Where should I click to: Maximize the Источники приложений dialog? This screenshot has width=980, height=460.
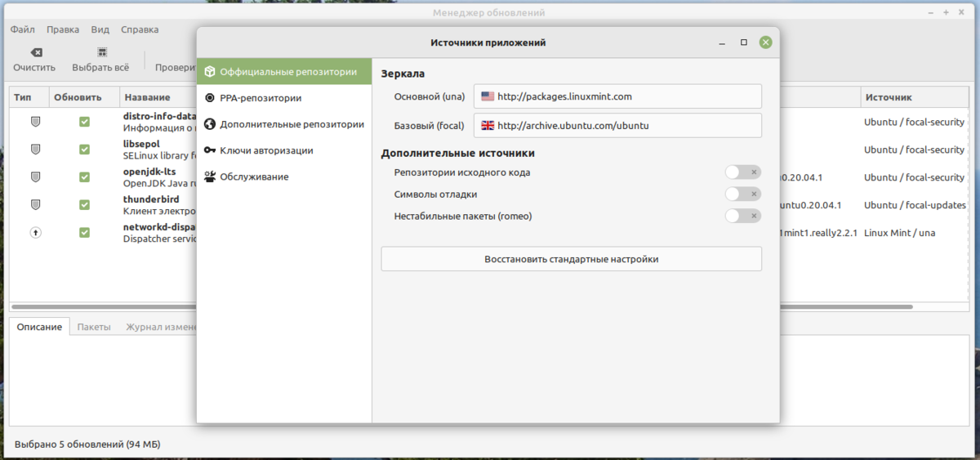pyautogui.click(x=744, y=42)
